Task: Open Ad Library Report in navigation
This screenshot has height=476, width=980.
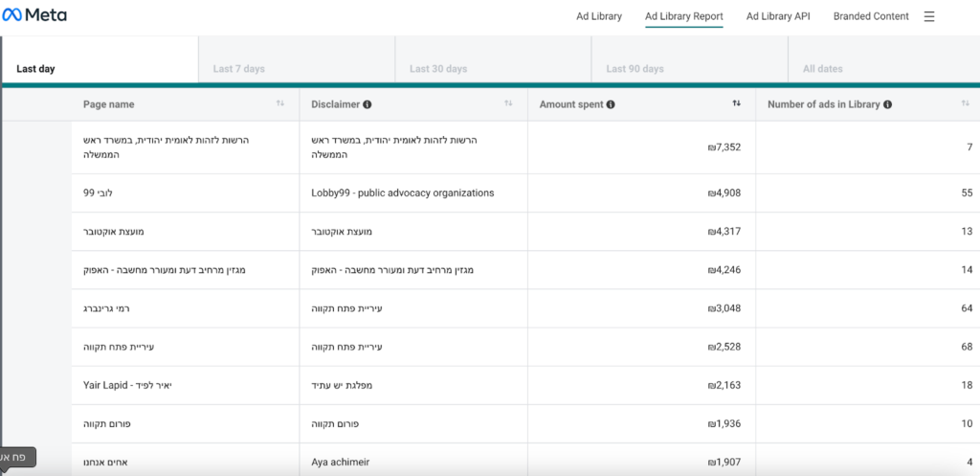Action: tap(683, 16)
